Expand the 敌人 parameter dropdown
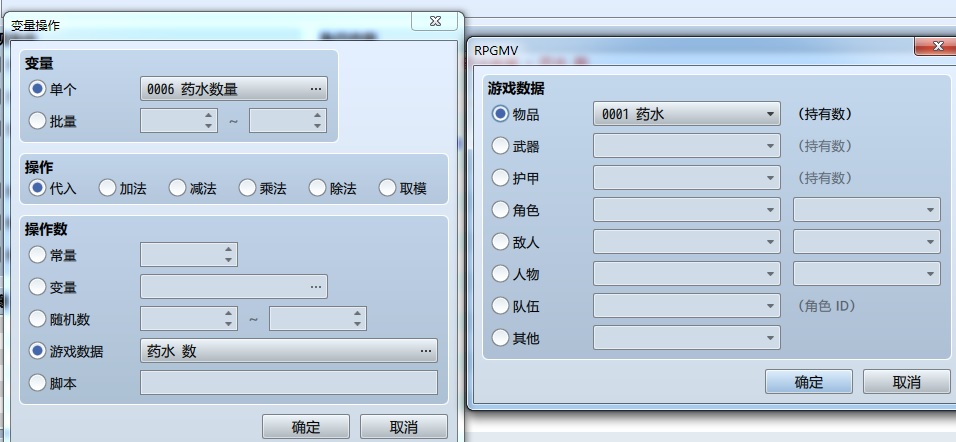The width and height of the screenshot is (956, 442). pos(866,242)
